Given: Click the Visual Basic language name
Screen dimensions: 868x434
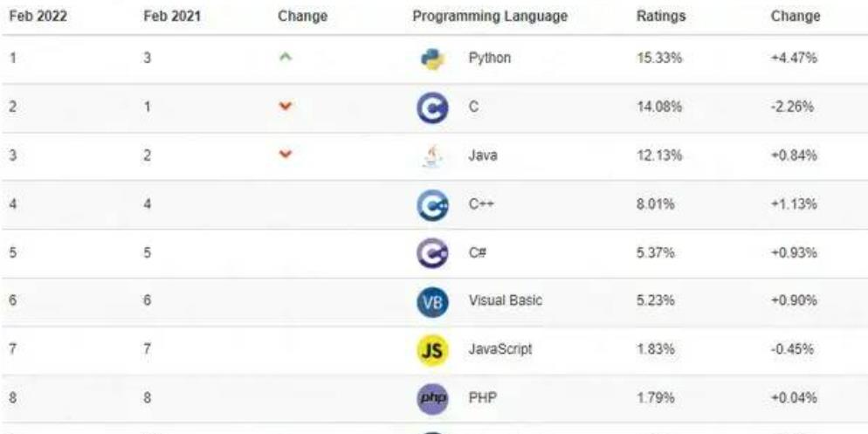Looking at the screenshot, I should click(x=505, y=300).
